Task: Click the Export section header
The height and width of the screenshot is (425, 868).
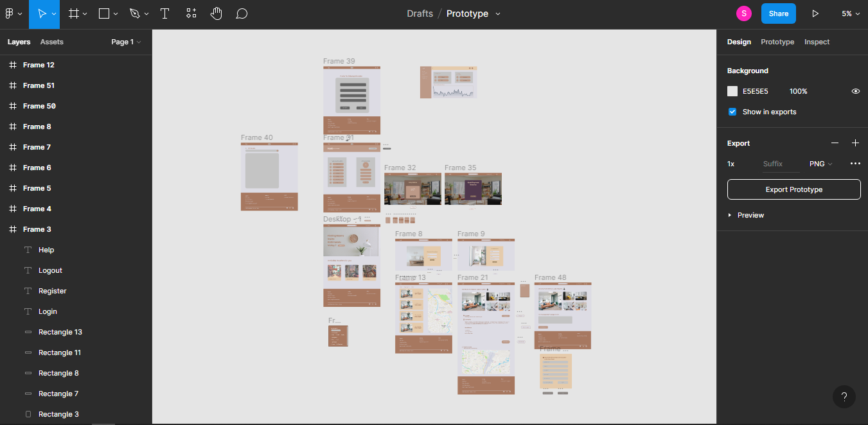Action: tap(738, 143)
